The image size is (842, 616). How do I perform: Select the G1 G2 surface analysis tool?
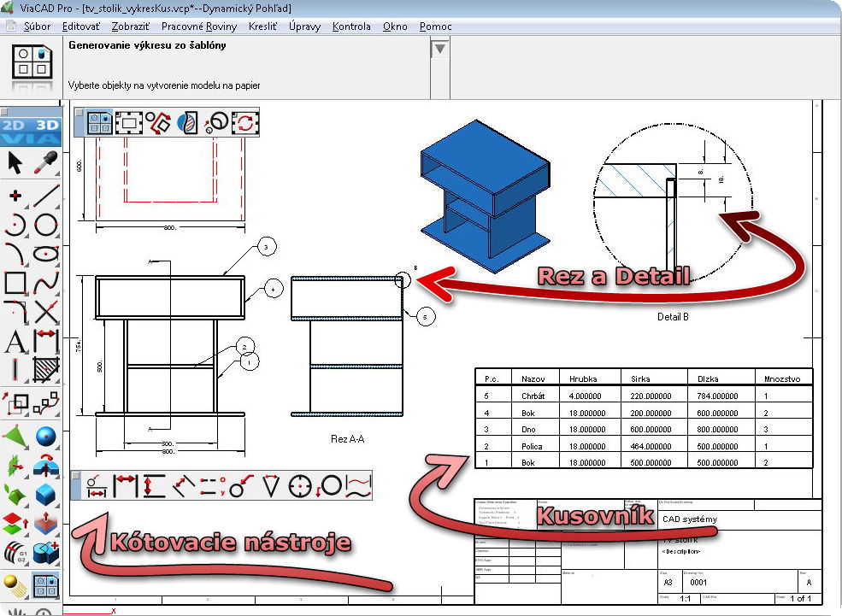coord(15,553)
